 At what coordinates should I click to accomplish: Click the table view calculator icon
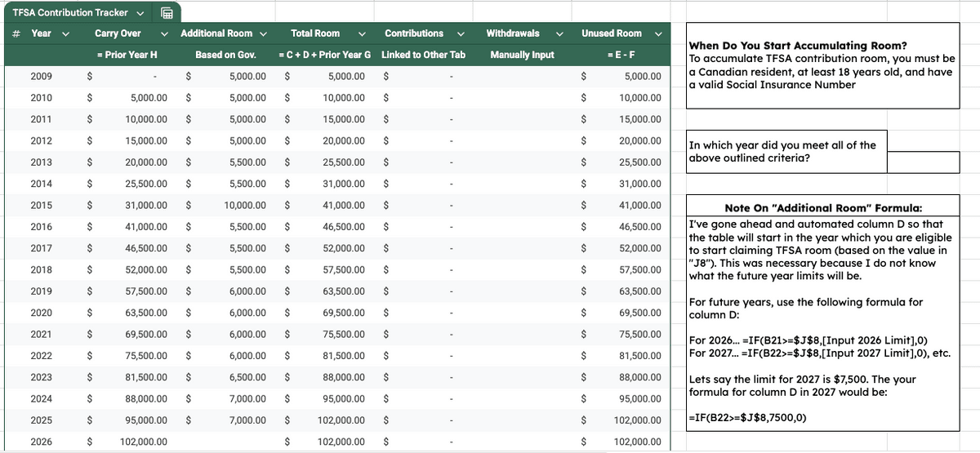tap(166, 12)
